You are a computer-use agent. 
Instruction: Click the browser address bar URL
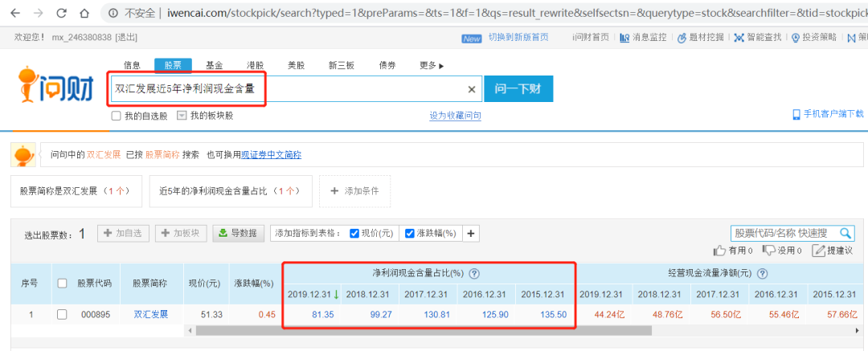(x=517, y=12)
